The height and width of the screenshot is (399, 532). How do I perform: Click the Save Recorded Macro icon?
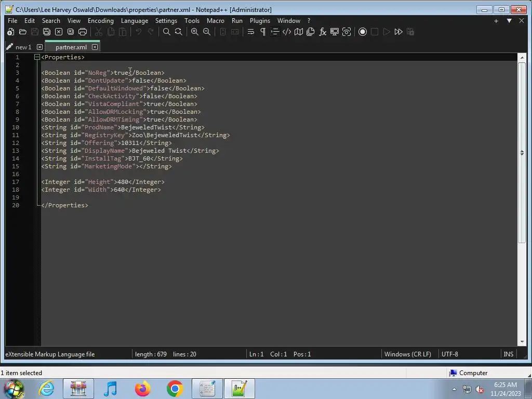pyautogui.click(x=410, y=32)
